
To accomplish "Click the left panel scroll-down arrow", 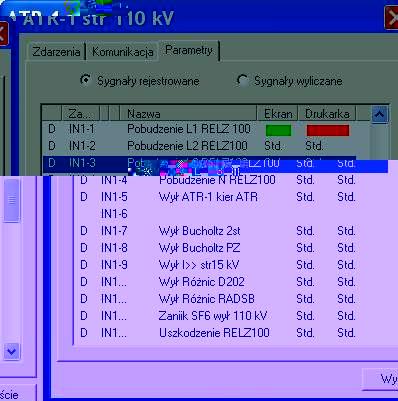I will click(12, 351).
